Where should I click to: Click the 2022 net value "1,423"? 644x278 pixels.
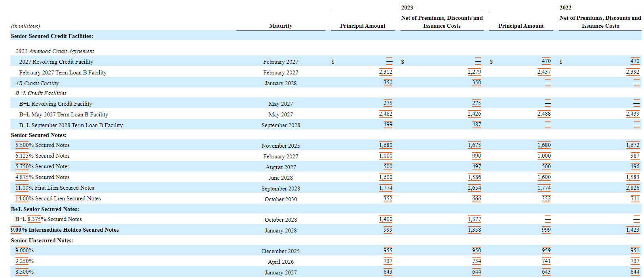click(x=633, y=230)
